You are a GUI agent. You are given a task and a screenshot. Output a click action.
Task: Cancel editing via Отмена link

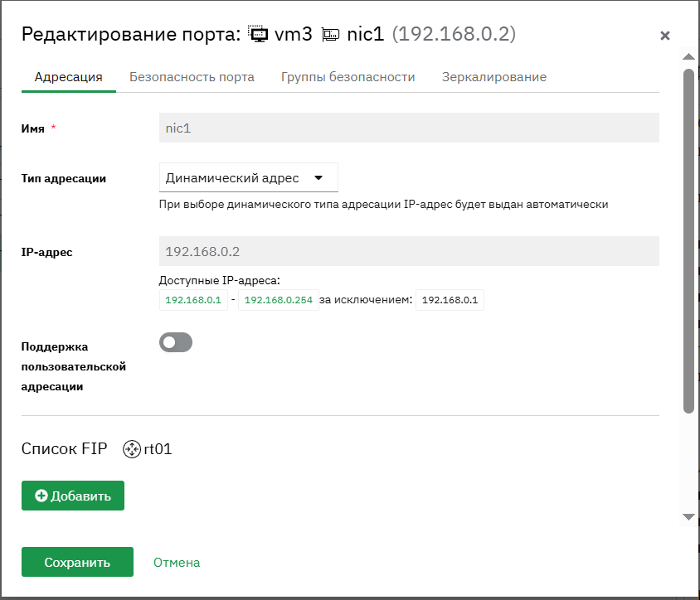(x=177, y=563)
